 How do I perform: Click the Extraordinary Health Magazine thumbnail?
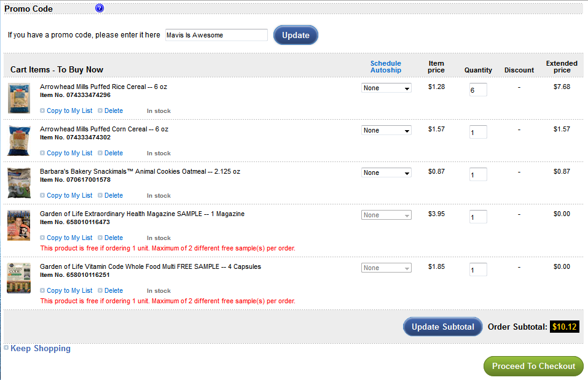18,225
